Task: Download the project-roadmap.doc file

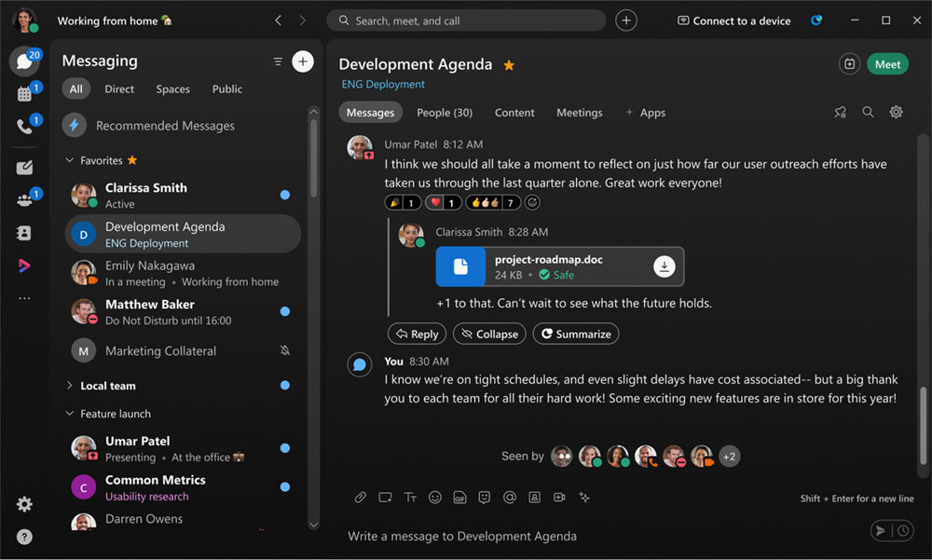Action: (x=664, y=266)
